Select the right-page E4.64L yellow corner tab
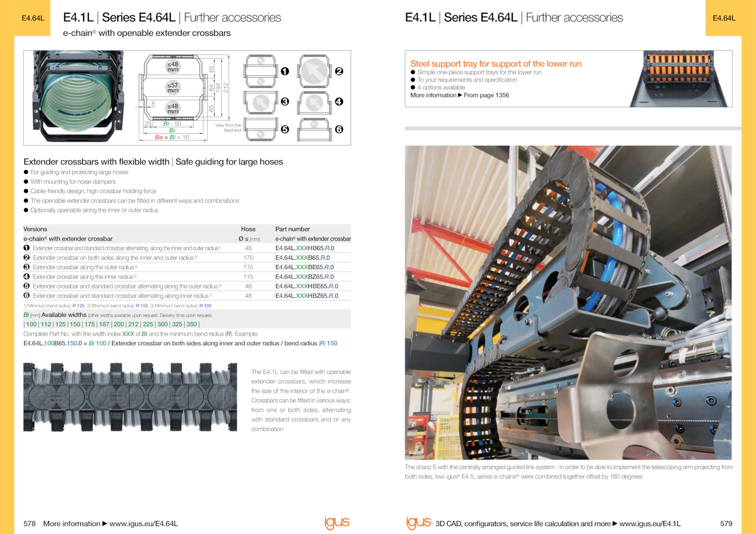 coord(724,18)
